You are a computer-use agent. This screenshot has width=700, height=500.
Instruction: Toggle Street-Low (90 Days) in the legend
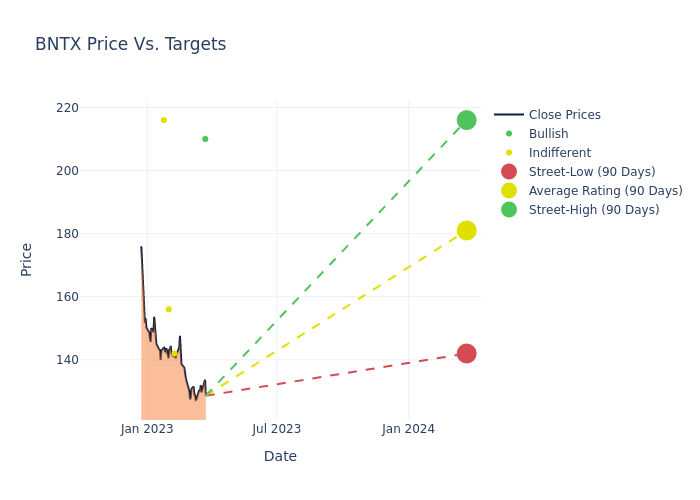591,172
